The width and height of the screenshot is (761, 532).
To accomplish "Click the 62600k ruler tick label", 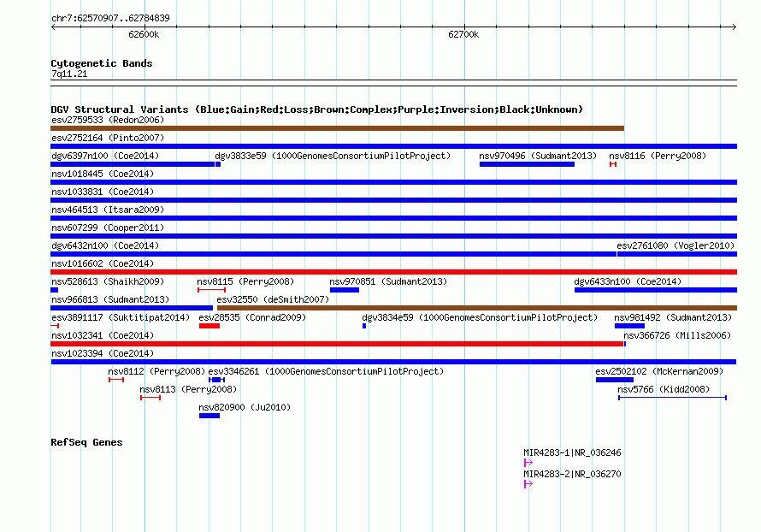I will coord(144,34).
